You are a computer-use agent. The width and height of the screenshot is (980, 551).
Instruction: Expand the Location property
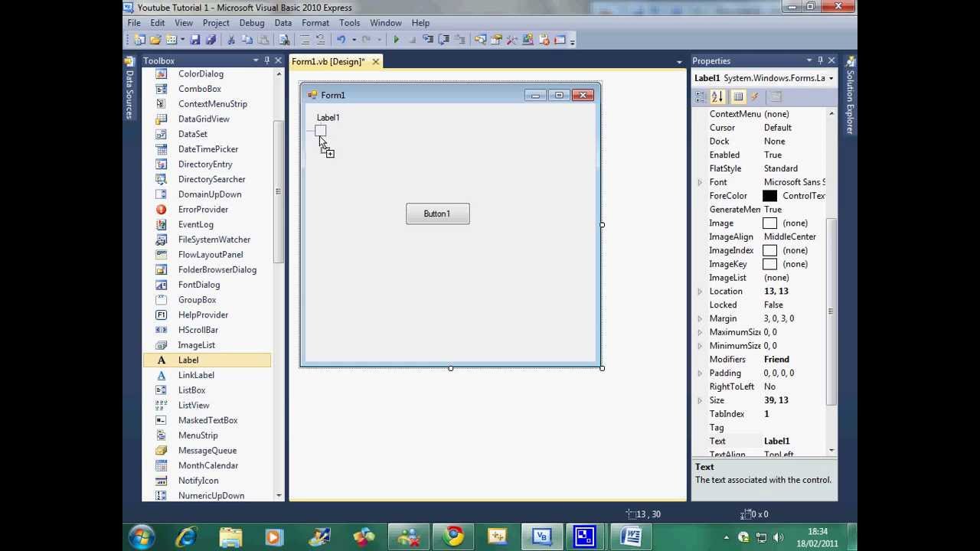[x=700, y=292]
